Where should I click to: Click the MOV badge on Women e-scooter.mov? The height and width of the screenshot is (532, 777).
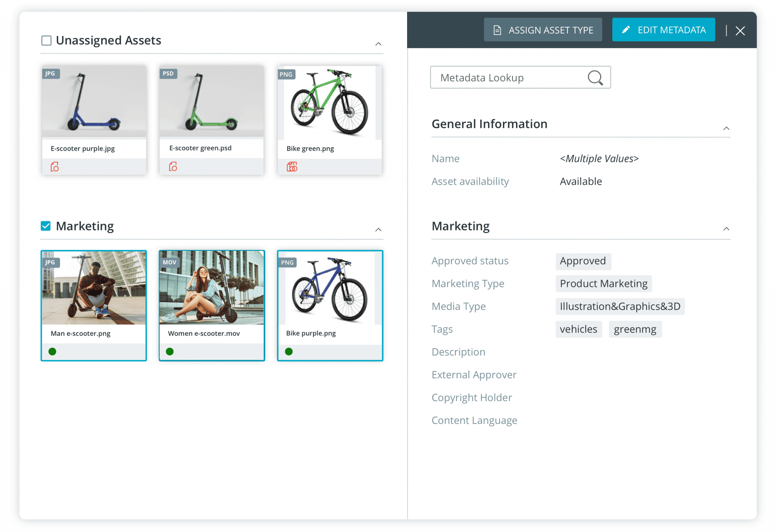click(x=169, y=262)
